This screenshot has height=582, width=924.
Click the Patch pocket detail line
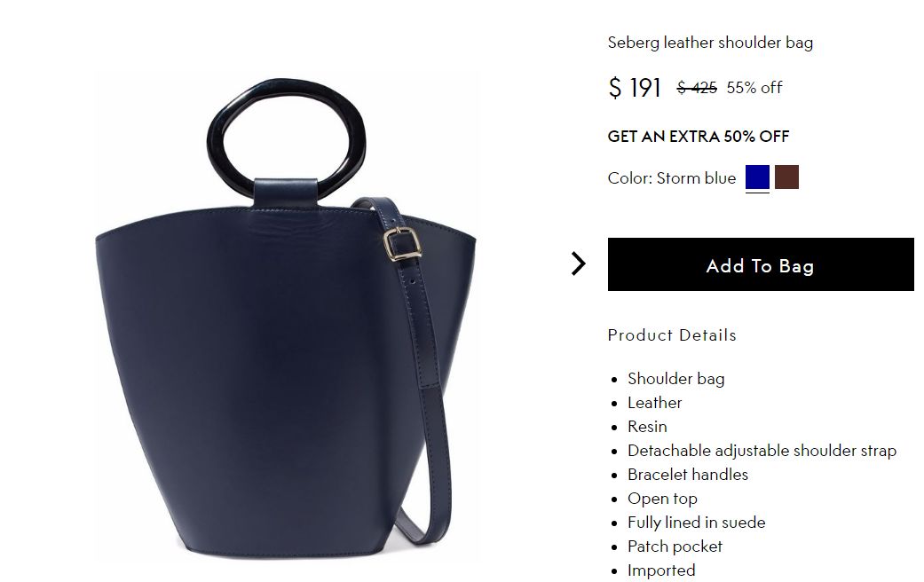[x=675, y=547]
